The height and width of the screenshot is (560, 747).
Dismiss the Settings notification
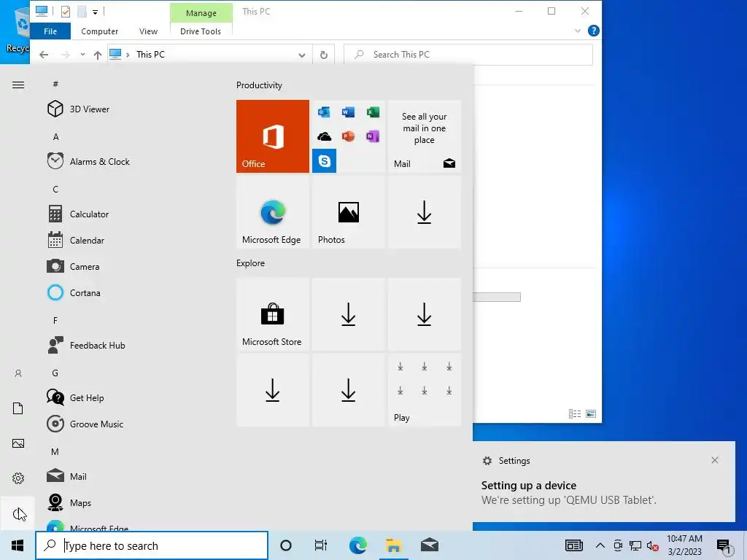pos(715,460)
